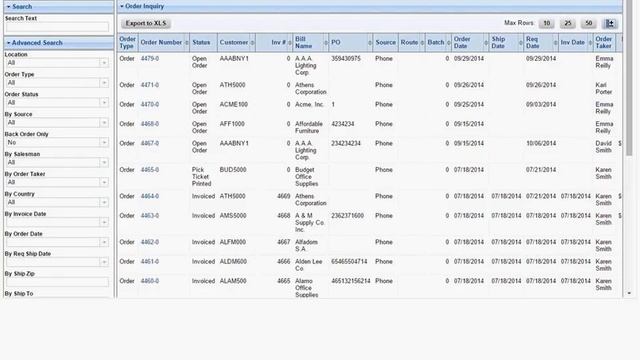Viewport: 640px width, 360px height.
Task: Set Max Rows to 25
Action: pyautogui.click(x=567, y=23)
